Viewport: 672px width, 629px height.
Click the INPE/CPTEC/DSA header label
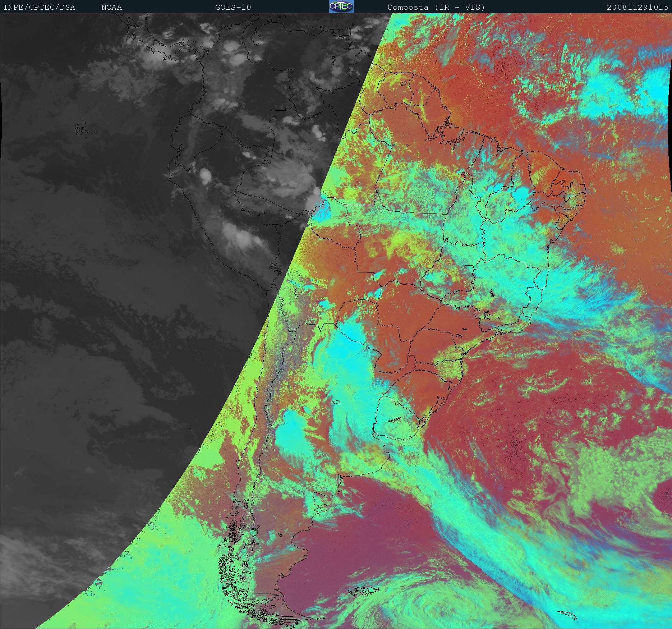(x=39, y=7)
